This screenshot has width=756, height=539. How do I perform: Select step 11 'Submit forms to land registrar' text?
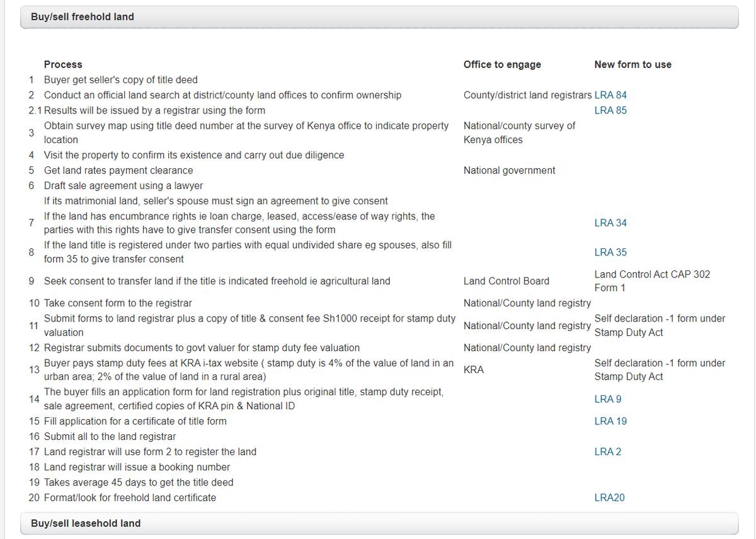(249, 325)
